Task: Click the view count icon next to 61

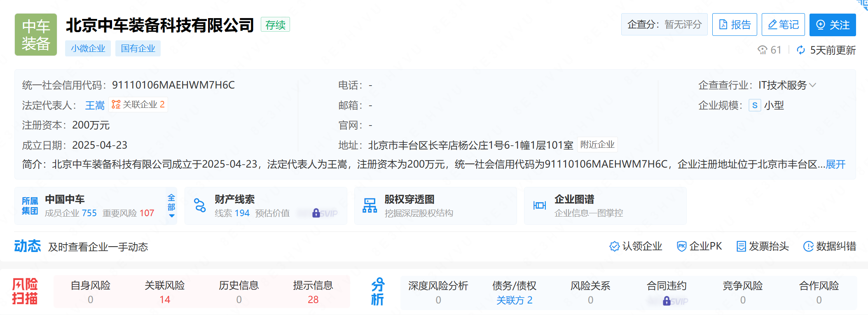Action: point(762,50)
